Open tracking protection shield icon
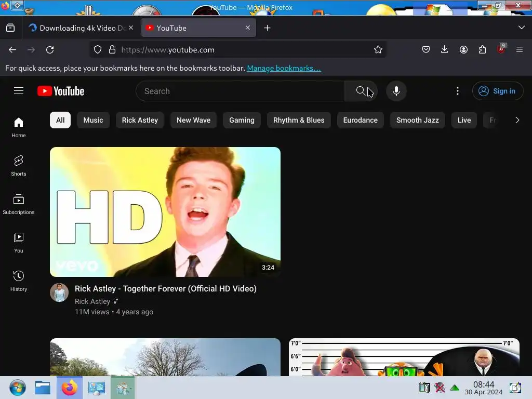532x399 pixels. tap(98, 49)
